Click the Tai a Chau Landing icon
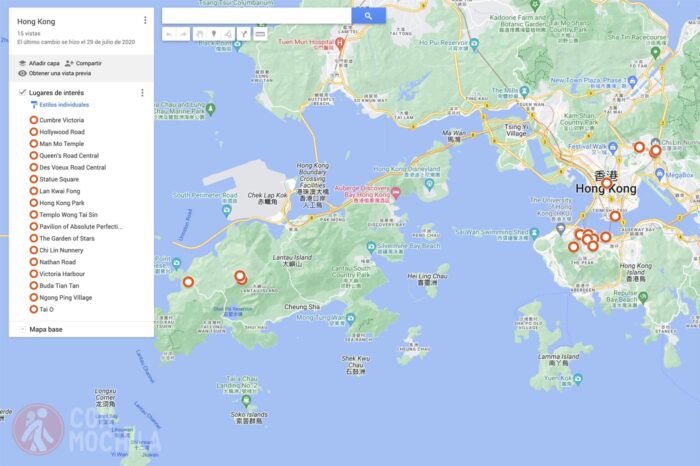This screenshot has height=466, width=700. click(x=246, y=399)
